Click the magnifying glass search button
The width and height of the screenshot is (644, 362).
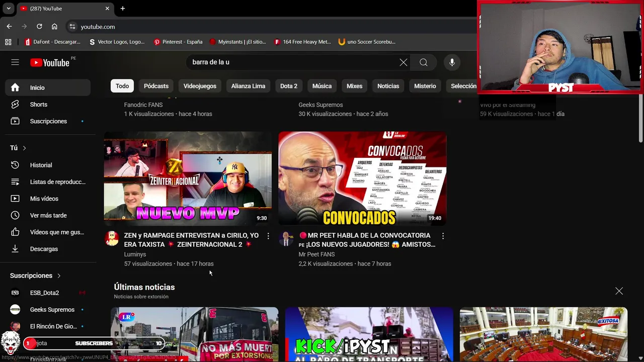(x=424, y=62)
